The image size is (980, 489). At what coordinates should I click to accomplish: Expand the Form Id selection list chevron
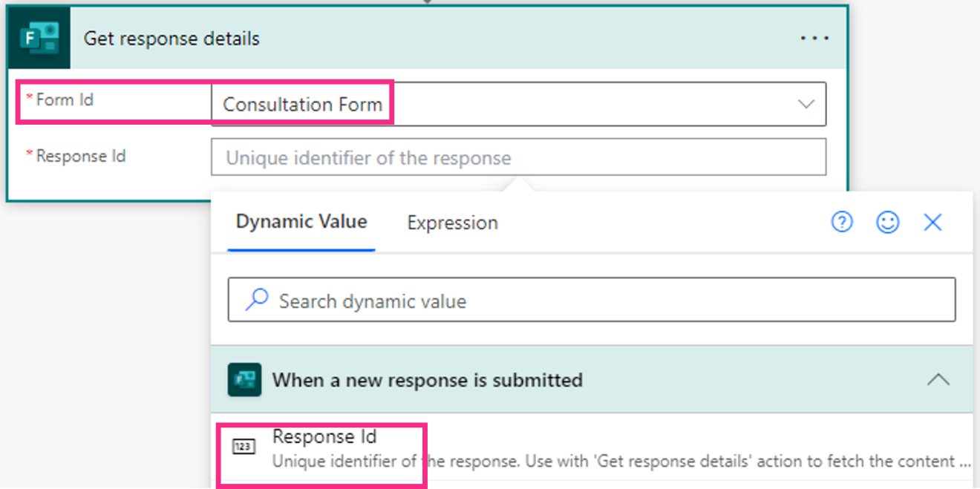[x=806, y=104]
